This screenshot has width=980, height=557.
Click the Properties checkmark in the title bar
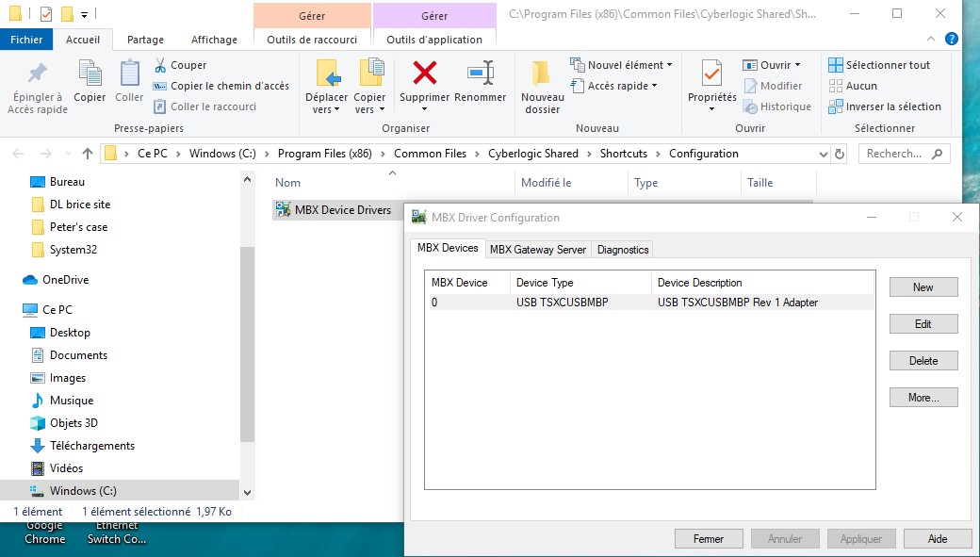click(x=45, y=13)
